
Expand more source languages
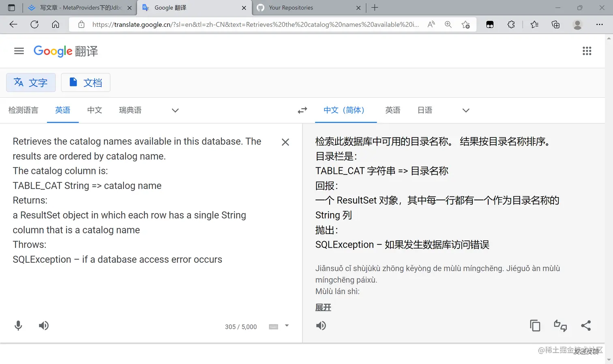(x=175, y=110)
